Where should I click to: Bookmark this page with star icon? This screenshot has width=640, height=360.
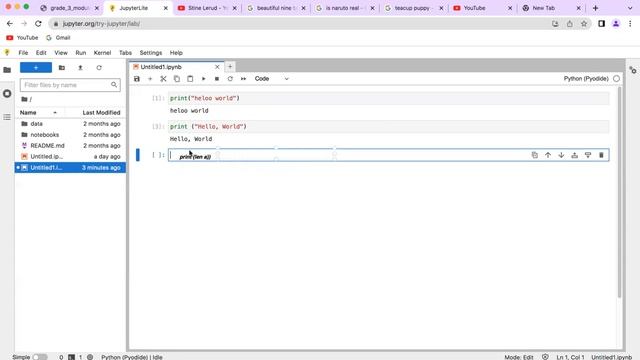coord(584,24)
